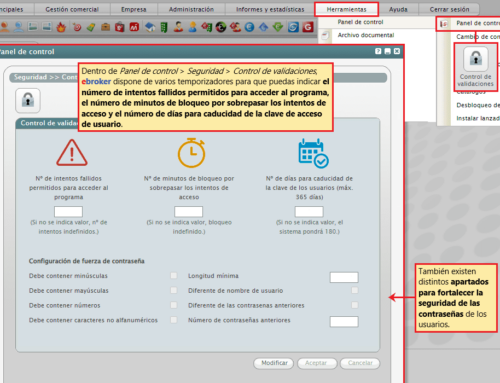Click the blue circle E toolbar icon
Screen dimensions: 500x383
tap(249, 27)
